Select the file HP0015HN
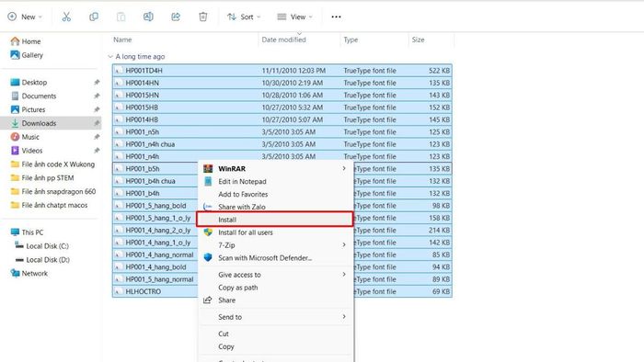Viewport: 644px width, 362px height. click(282, 96)
